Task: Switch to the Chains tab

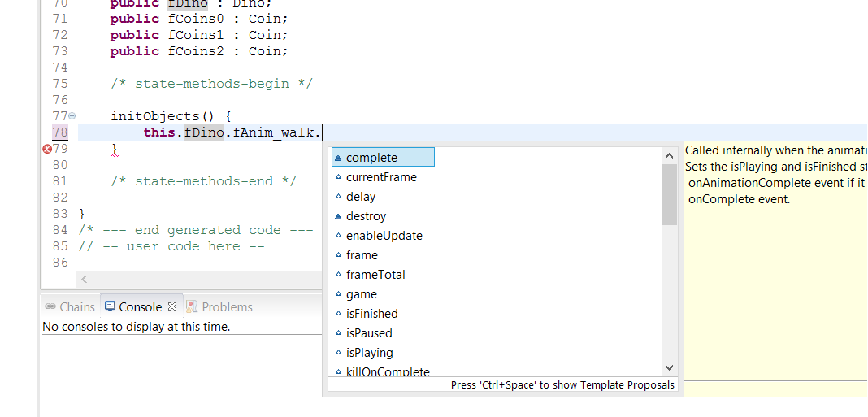Action: [x=71, y=306]
